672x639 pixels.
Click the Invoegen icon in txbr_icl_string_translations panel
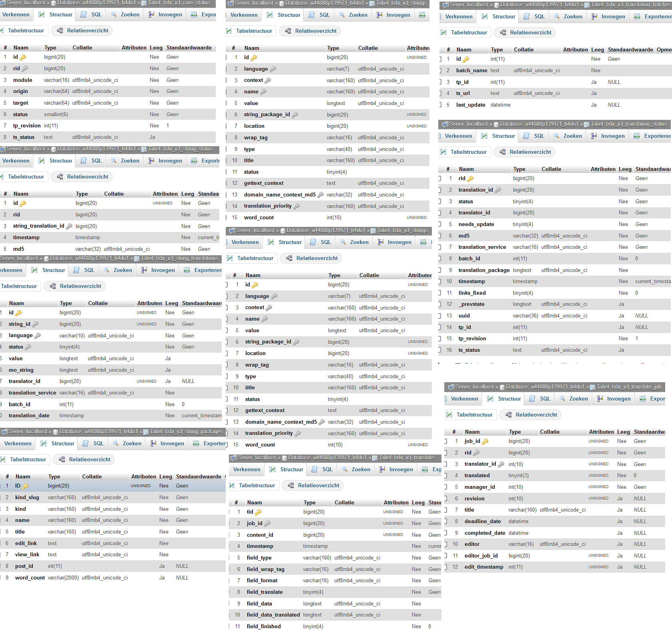click(x=144, y=270)
